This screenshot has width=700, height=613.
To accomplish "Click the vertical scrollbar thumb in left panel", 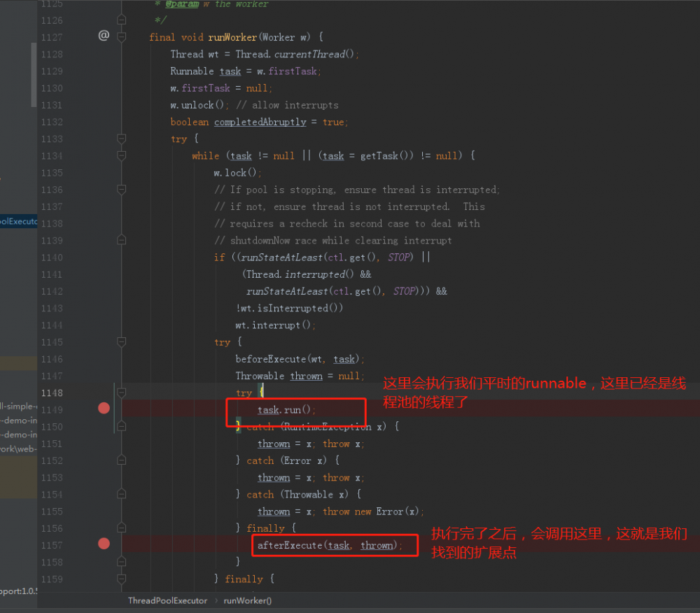I will (34, 74).
